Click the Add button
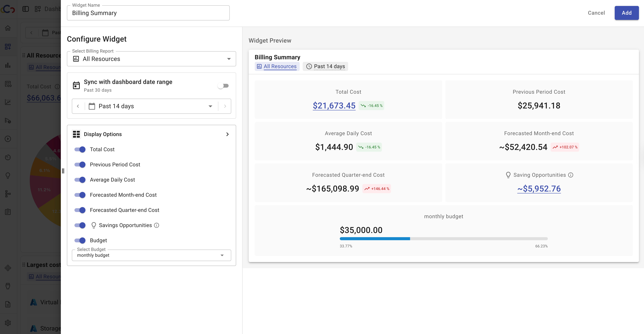The image size is (644, 334). pyautogui.click(x=626, y=13)
